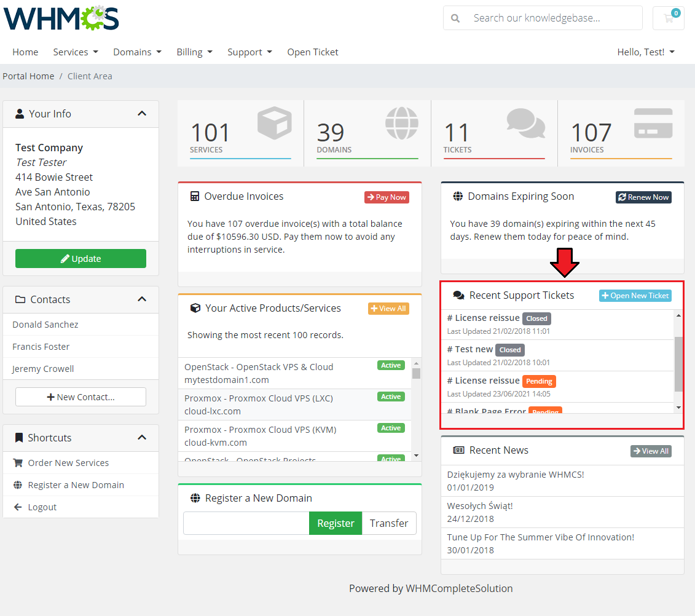Click the Update button in Your Info
The width and height of the screenshot is (695, 616).
(x=80, y=259)
